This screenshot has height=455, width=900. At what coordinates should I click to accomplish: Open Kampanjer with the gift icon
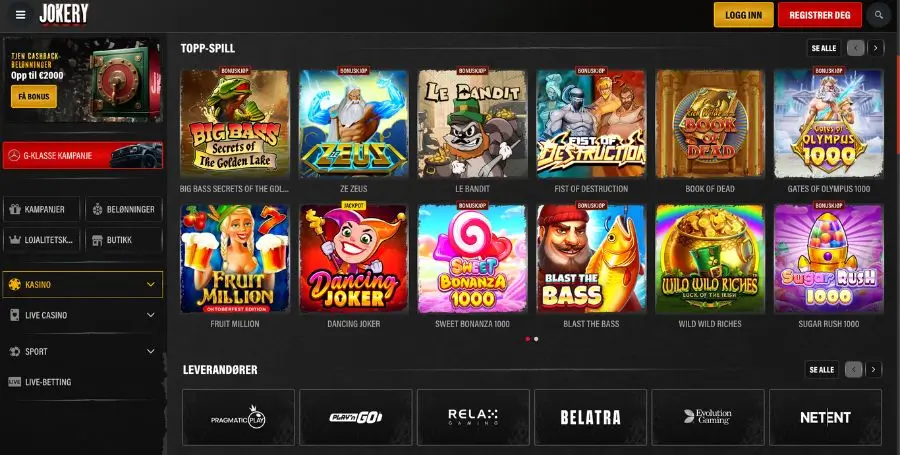click(x=42, y=209)
